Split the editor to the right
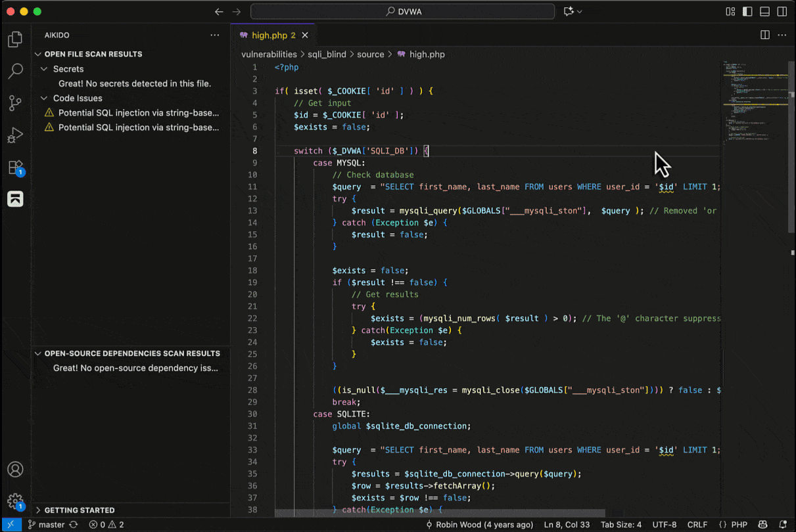 pos(765,35)
